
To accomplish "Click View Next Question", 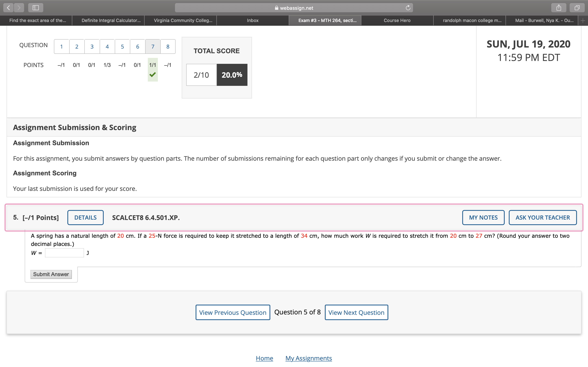I will point(356,312).
